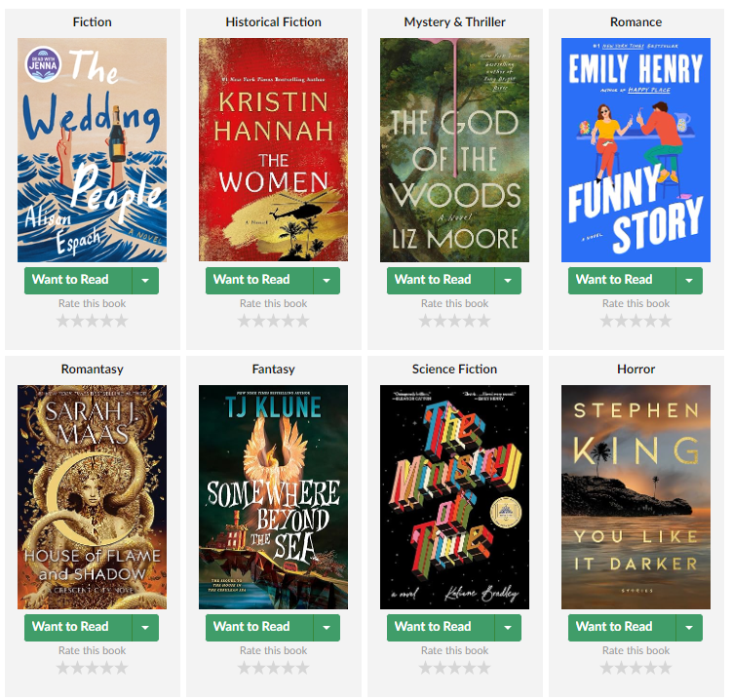View the You Like It Darker cover
Screen dimensions: 732x700
[636, 497]
